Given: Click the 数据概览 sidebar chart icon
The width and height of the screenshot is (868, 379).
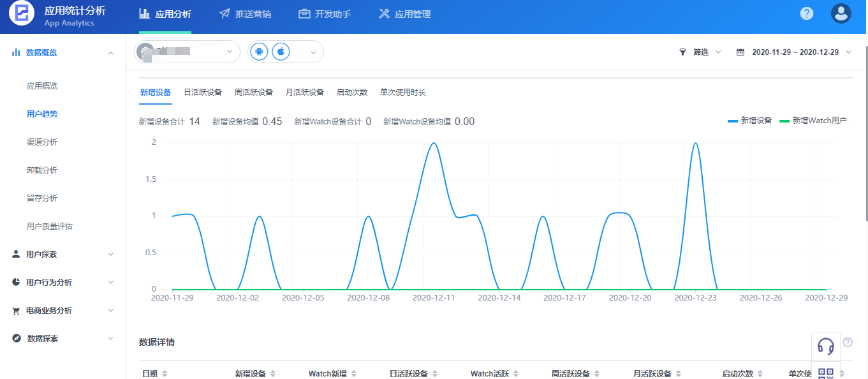Looking at the screenshot, I should [x=17, y=52].
